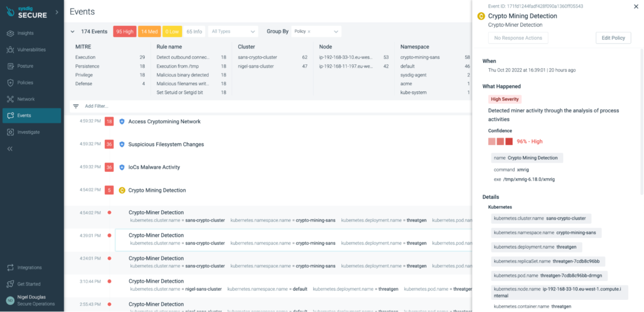Expand the product switcher arrow beside SECURE
The height and width of the screenshot is (312, 644).
click(x=57, y=12)
